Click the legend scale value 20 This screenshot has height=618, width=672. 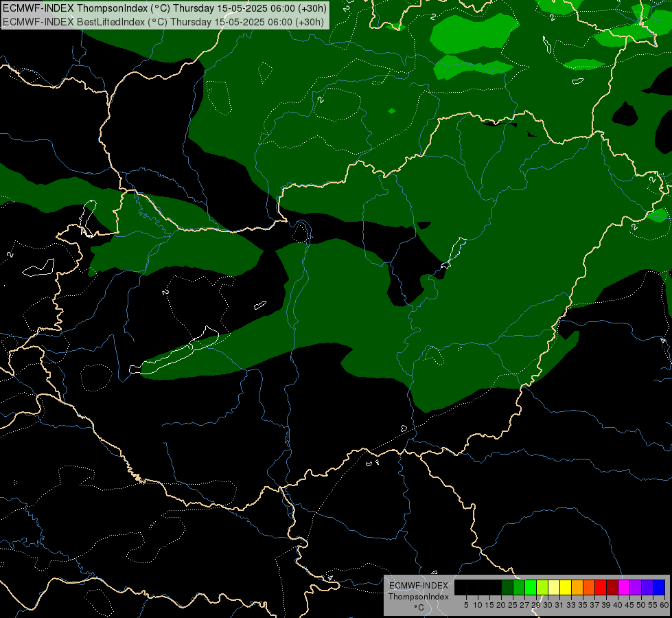501,605
